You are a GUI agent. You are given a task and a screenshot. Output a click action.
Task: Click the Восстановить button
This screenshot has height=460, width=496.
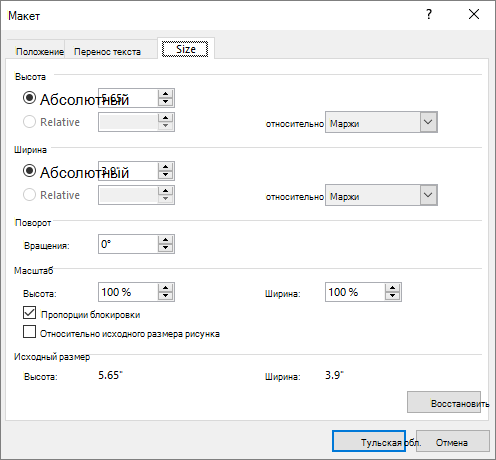(x=444, y=402)
